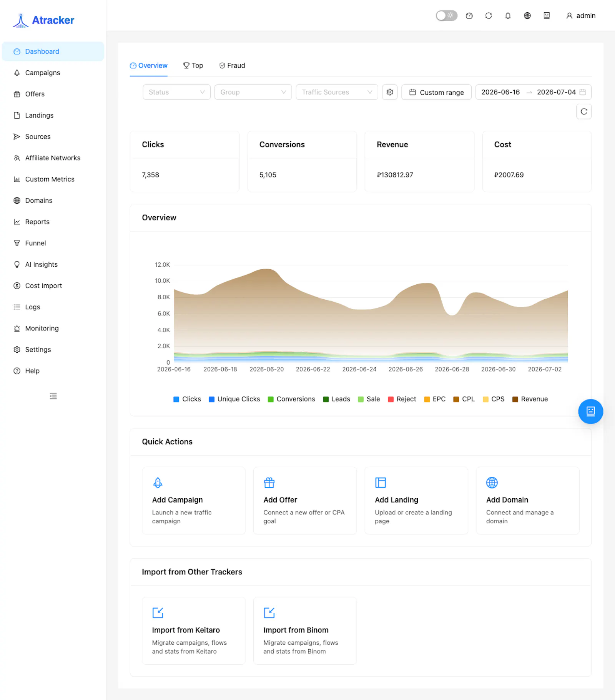Open the Custom range date preset
The height and width of the screenshot is (700, 615).
437,92
